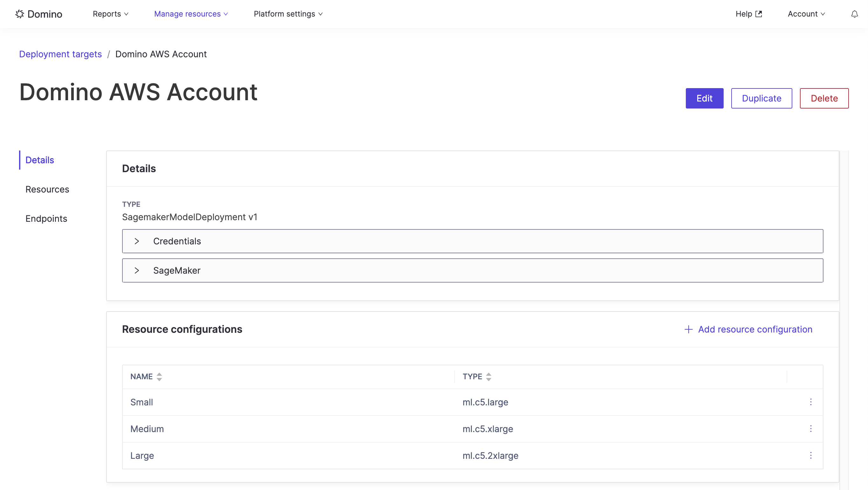The image size is (868, 490).
Task: Click the Small configuration name
Action: point(141,402)
